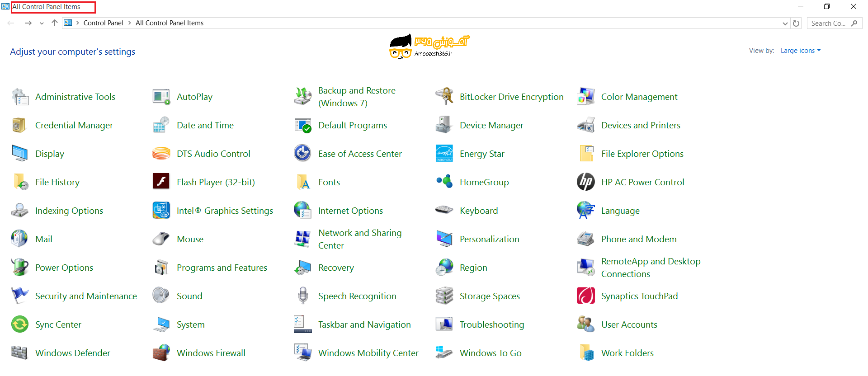Click the Sync Center green icon
Viewport: 868px width, 376px height.
click(19, 324)
